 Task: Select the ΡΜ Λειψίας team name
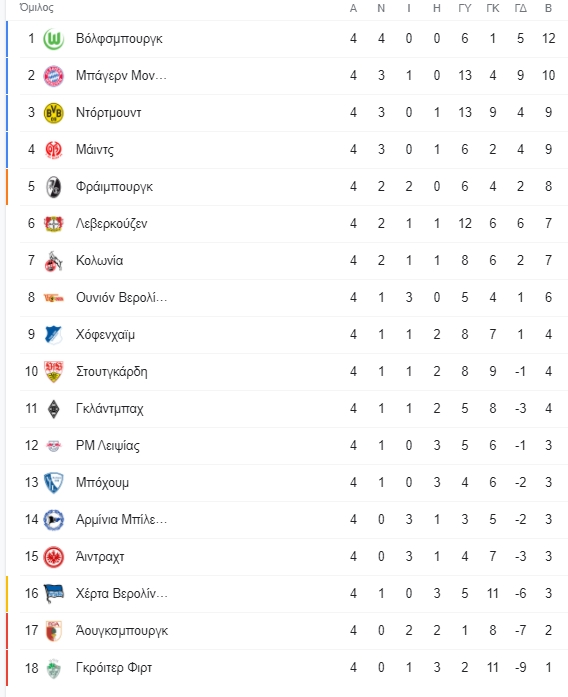point(108,445)
